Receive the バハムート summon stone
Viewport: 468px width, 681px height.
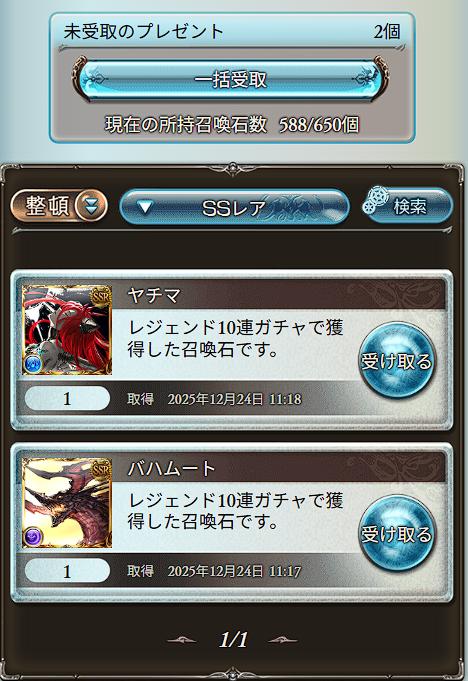[396, 533]
